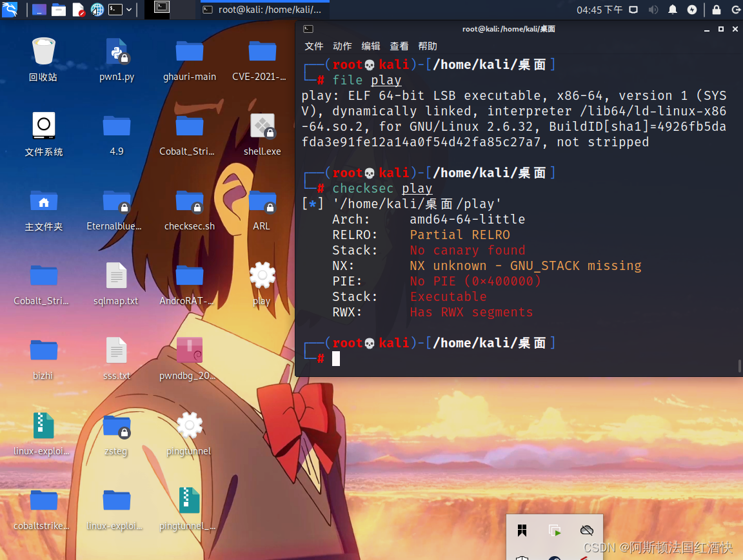Image resolution: width=743 pixels, height=560 pixels.
Task: Select the 回收站 trash desktop icon
Action: click(x=43, y=59)
